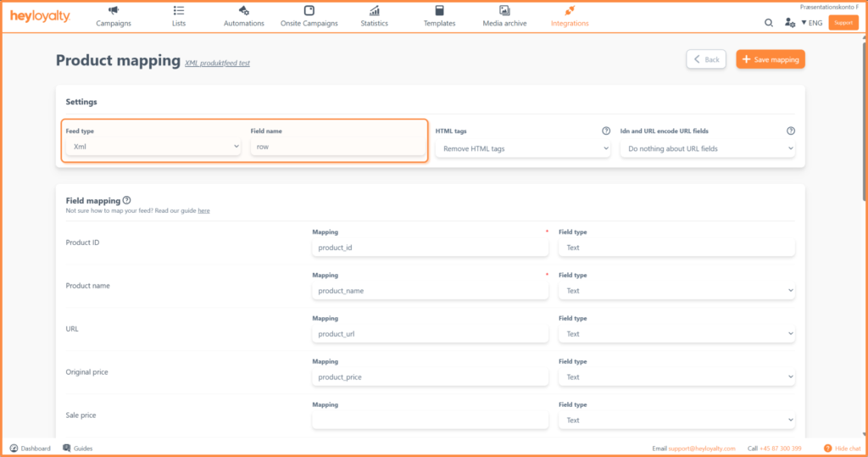The width and height of the screenshot is (868, 457).
Task: Open the Product name field type dropdown
Action: tap(676, 291)
